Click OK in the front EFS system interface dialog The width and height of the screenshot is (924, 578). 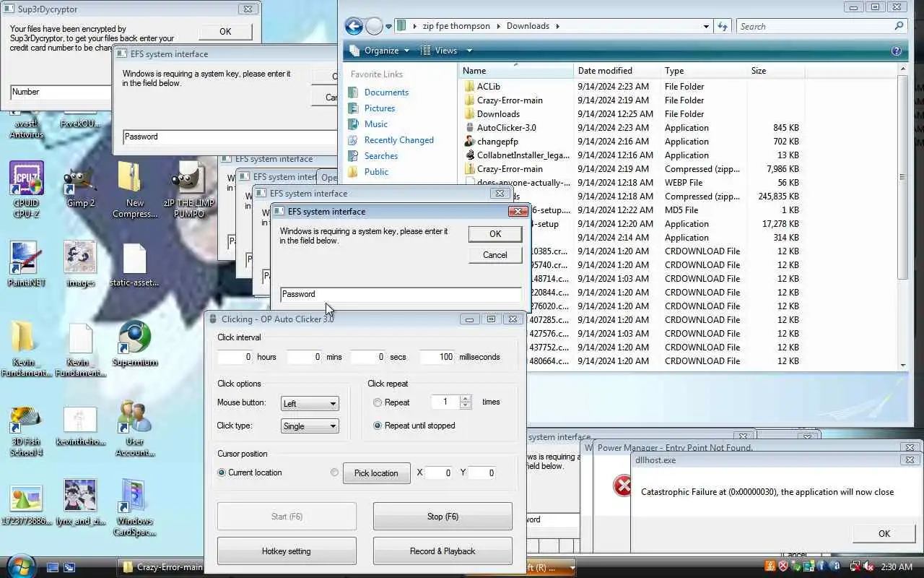tap(495, 234)
